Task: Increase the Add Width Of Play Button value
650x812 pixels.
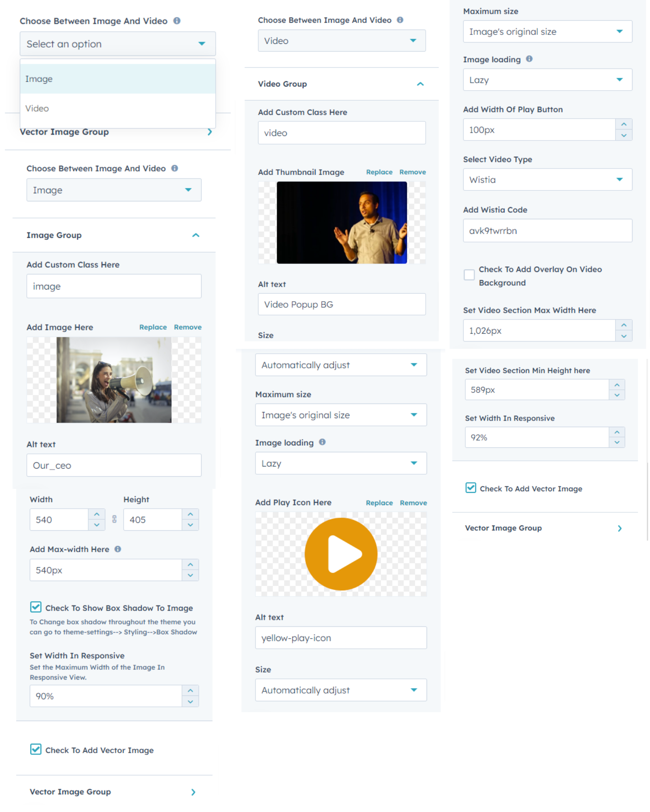Action: click(624, 124)
